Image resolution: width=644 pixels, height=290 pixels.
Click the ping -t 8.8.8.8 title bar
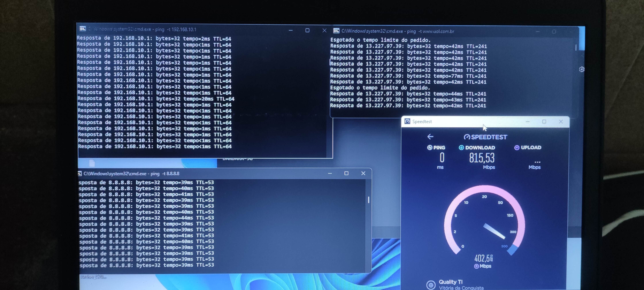[200, 174]
